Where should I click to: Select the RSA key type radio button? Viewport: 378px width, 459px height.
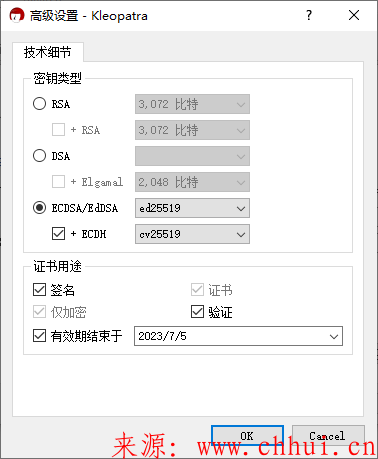(39, 104)
